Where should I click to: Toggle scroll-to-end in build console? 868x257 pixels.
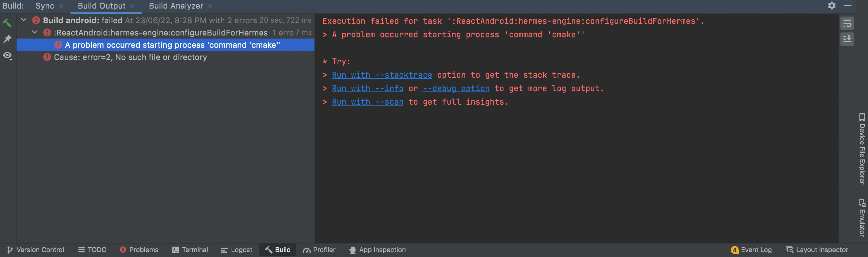click(x=847, y=39)
